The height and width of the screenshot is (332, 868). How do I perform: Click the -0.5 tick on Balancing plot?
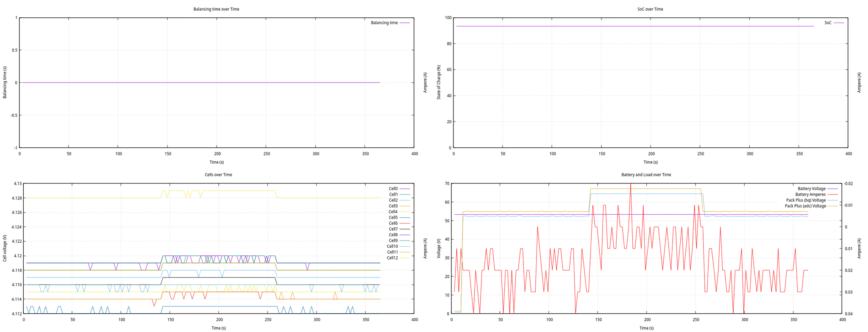[x=14, y=115]
